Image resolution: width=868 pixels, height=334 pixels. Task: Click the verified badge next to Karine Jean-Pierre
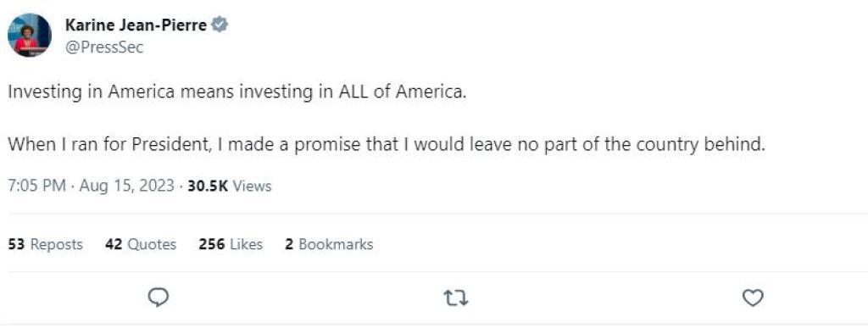tap(220, 25)
